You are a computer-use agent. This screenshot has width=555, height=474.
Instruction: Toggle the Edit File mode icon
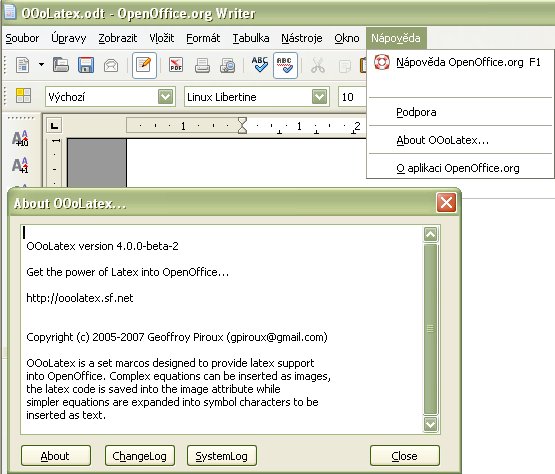pos(144,65)
